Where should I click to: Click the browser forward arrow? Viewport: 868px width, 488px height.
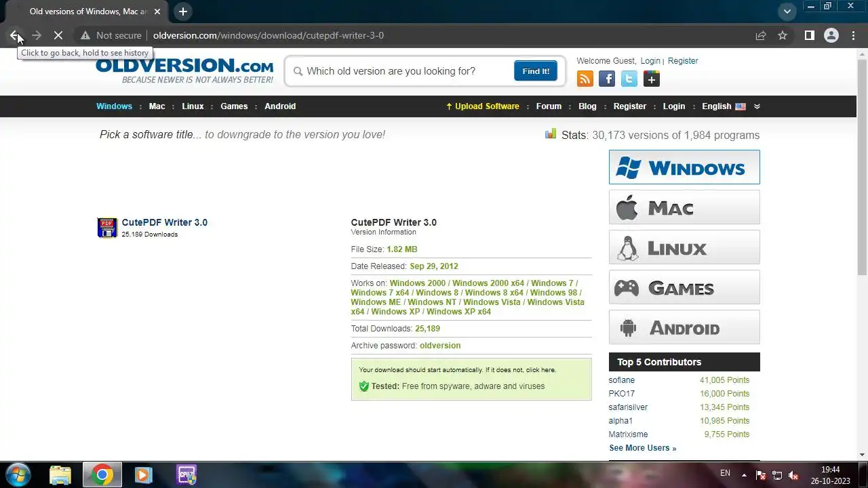pos(36,35)
